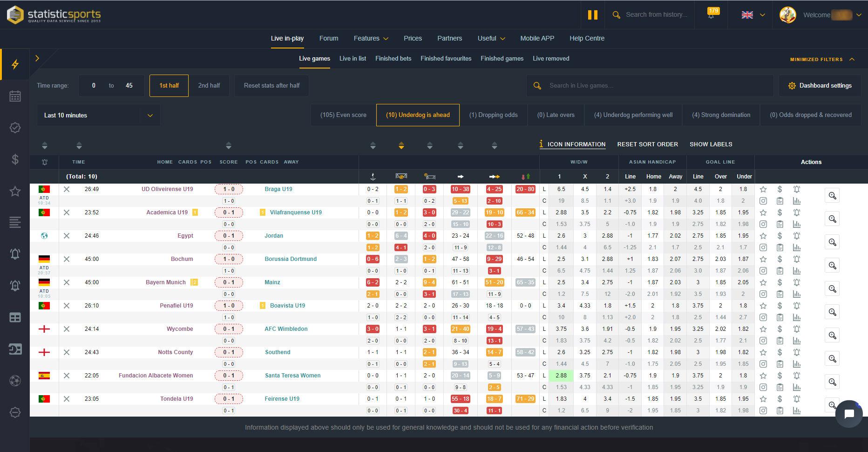Click RESET SORT ORDER

pos(647,144)
